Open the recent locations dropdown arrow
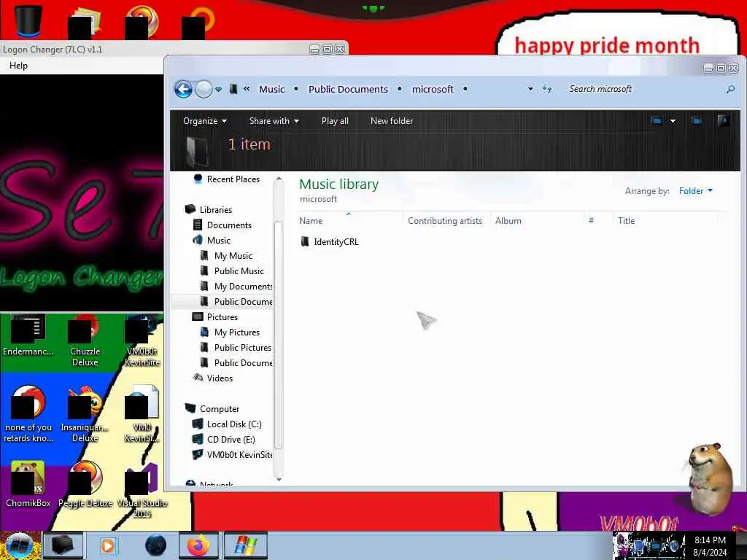 [218, 90]
